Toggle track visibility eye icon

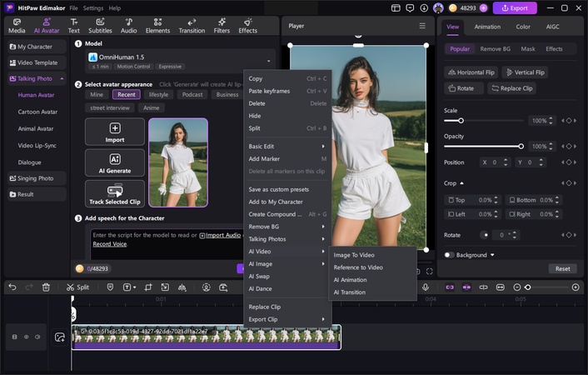point(27,337)
